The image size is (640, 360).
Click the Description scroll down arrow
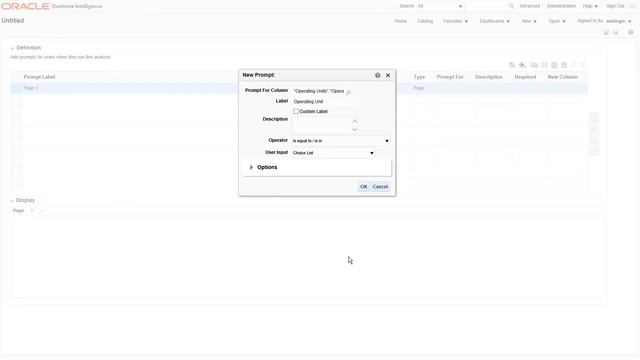[x=355, y=130]
